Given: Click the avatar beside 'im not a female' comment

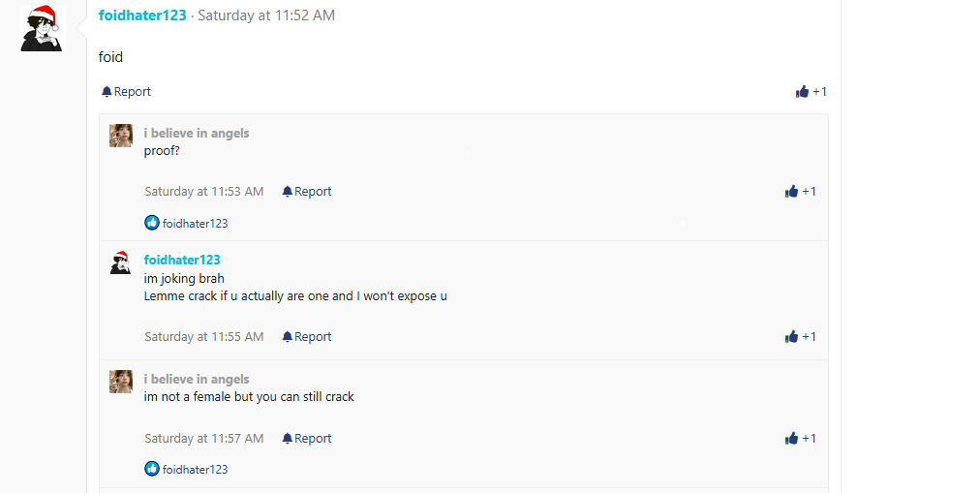Looking at the screenshot, I should coord(121,382).
